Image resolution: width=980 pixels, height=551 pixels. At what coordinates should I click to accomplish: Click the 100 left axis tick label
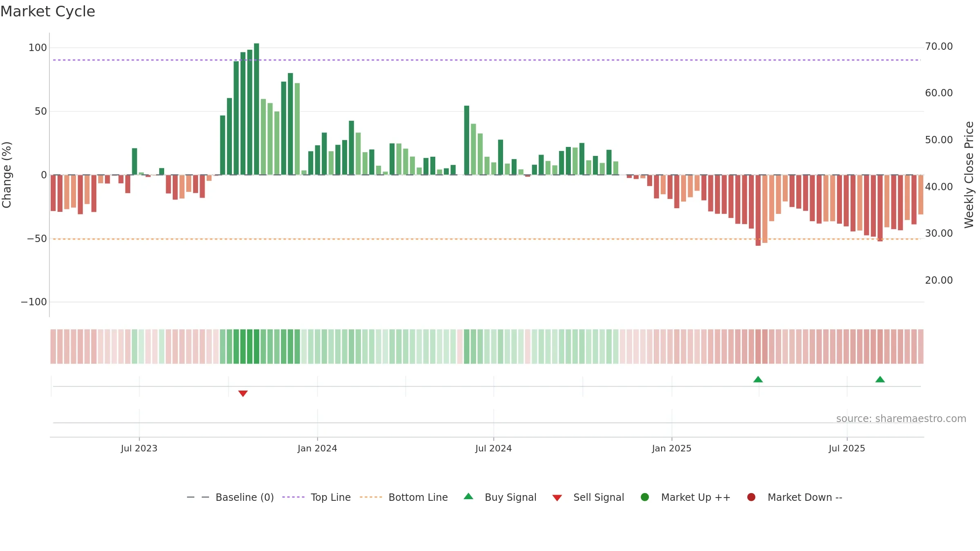[x=38, y=48]
